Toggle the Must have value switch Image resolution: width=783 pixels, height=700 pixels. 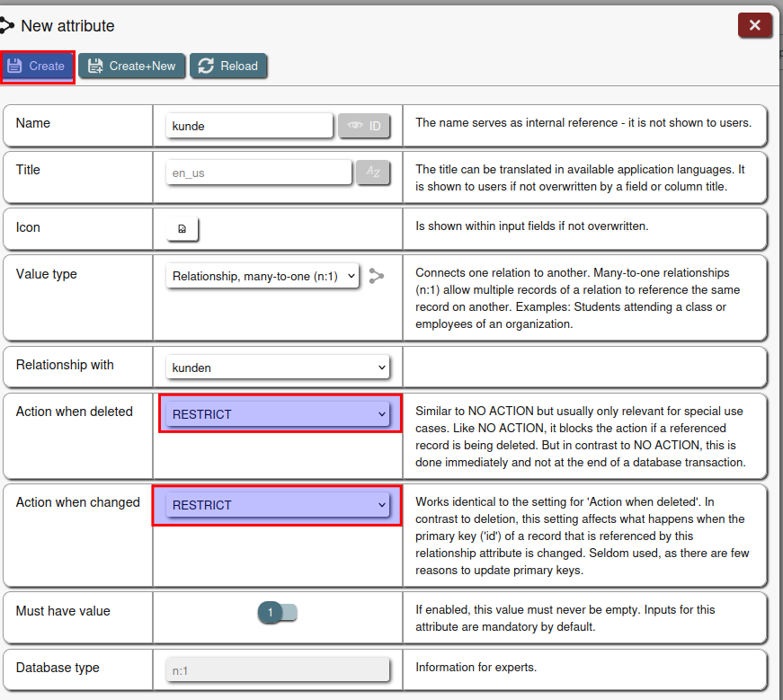[x=278, y=613]
